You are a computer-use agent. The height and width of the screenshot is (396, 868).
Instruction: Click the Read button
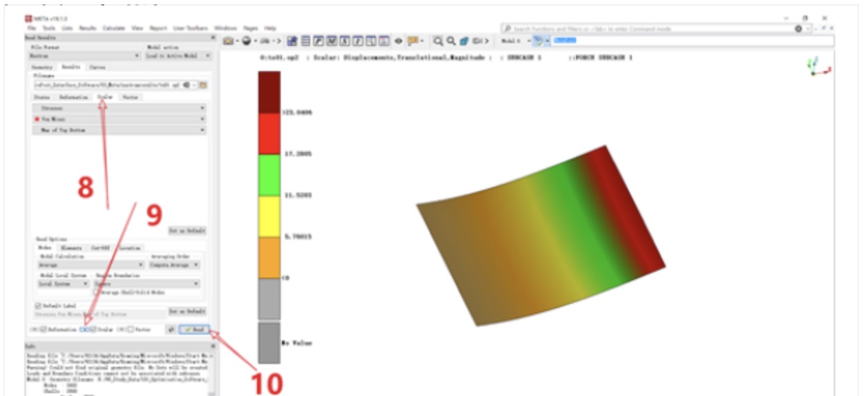point(194,329)
